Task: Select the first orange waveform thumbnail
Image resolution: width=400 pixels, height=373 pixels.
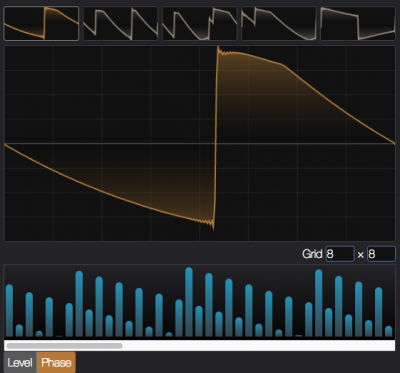Action: coord(41,23)
